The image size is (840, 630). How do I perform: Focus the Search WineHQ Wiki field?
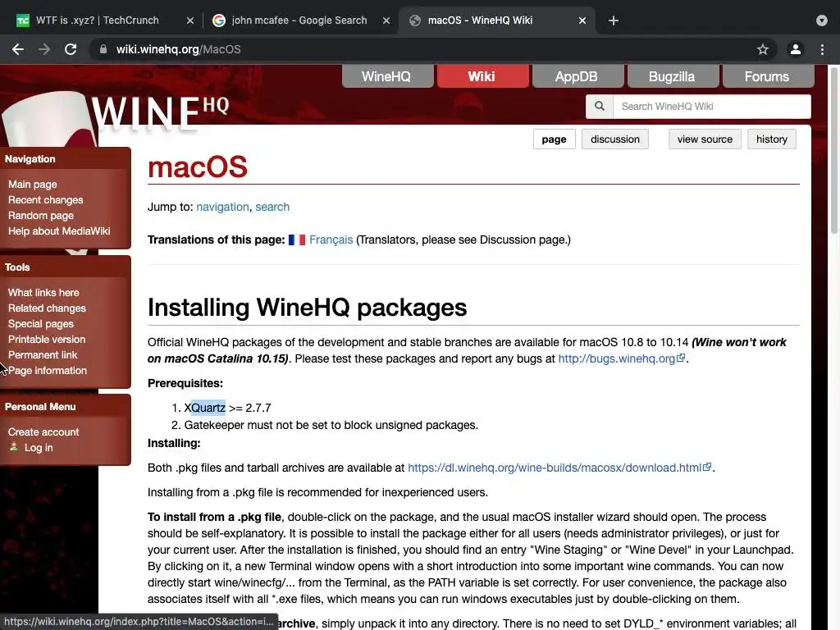click(711, 106)
